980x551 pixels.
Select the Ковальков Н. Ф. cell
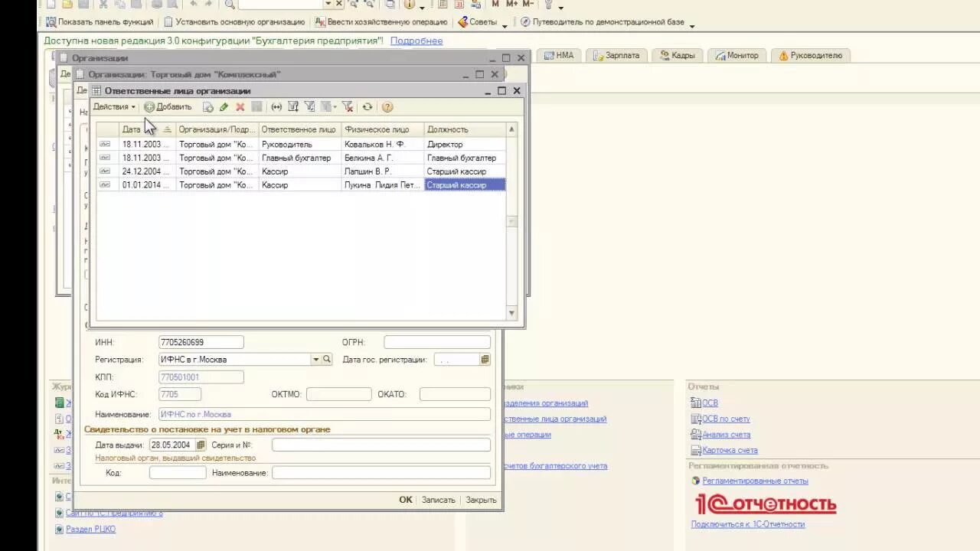pyautogui.click(x=383, y=144)
